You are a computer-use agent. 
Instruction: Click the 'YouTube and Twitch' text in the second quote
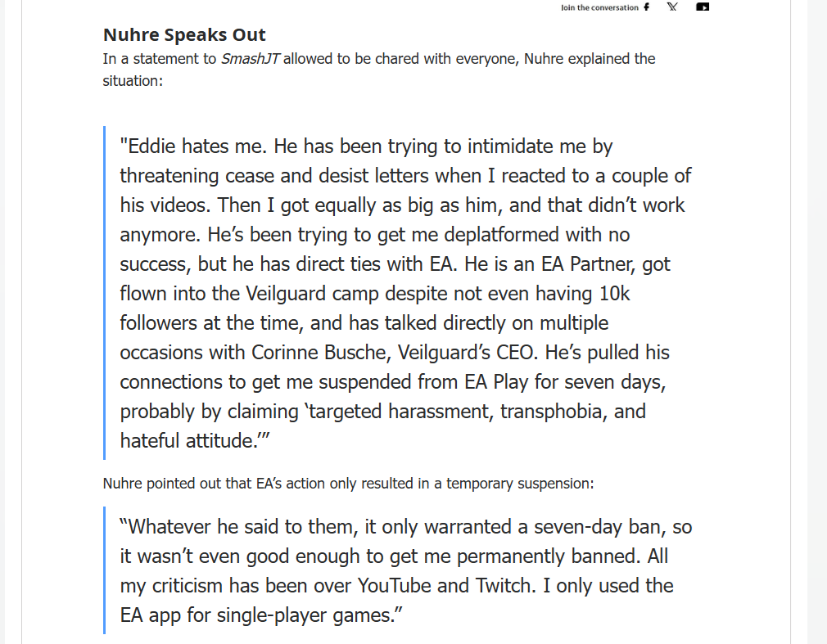point(443,586)
